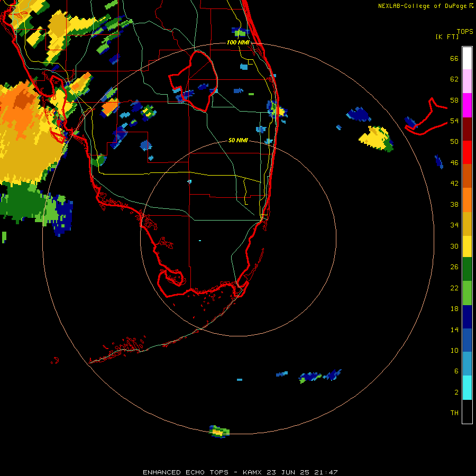Click the ENHANCED ECHO TOPS caption text
Screen dimensions: 476x476
(x=186, y=472)
